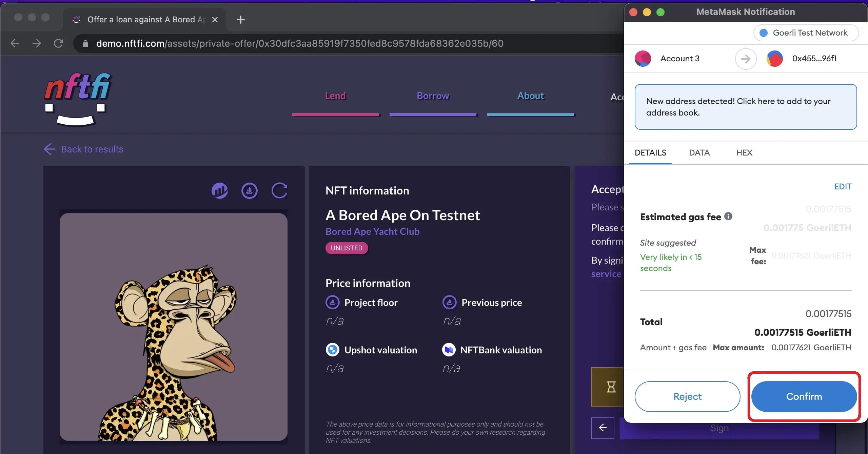Click the NFTfi logo

coord(78,99)
